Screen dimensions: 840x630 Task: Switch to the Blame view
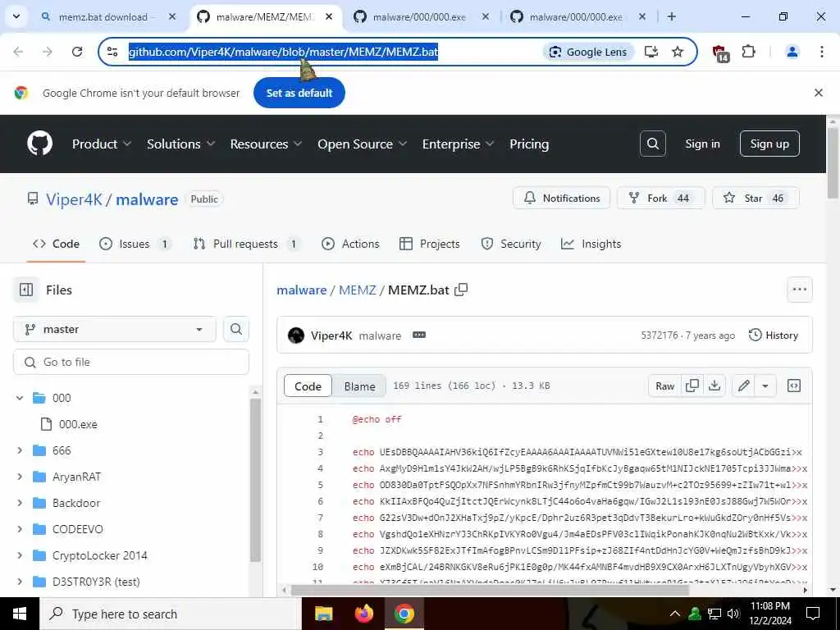pos(359,386)
